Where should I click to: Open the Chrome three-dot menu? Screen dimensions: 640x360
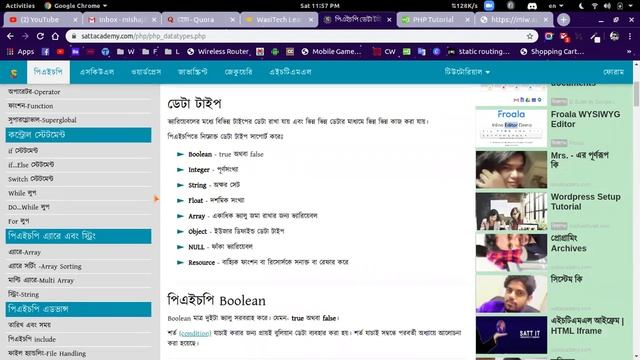click(x=630, y=36)
